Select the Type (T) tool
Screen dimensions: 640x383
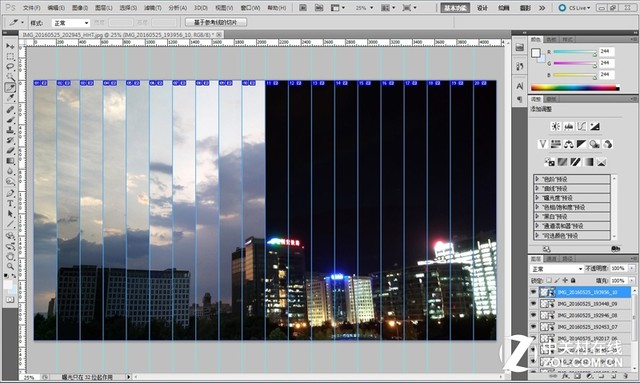pos(10,204)
